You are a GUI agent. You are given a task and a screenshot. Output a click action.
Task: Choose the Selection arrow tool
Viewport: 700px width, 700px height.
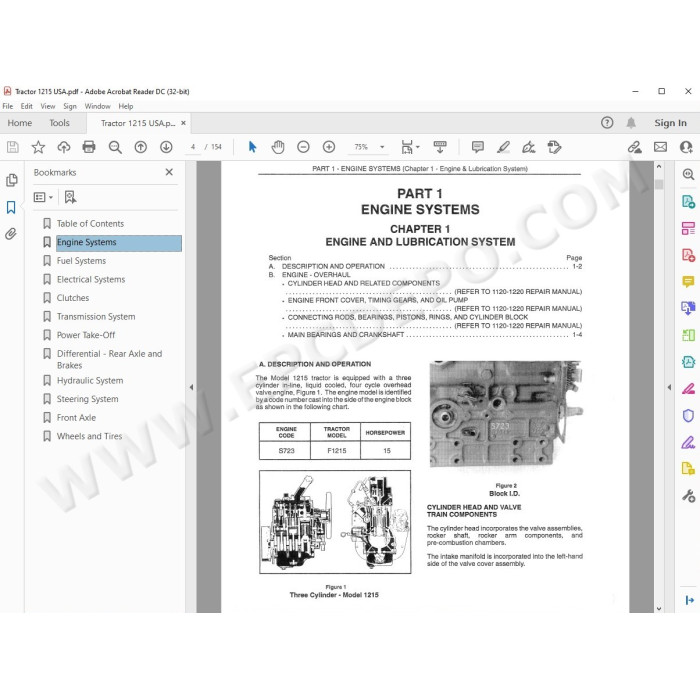coord(252,147)
